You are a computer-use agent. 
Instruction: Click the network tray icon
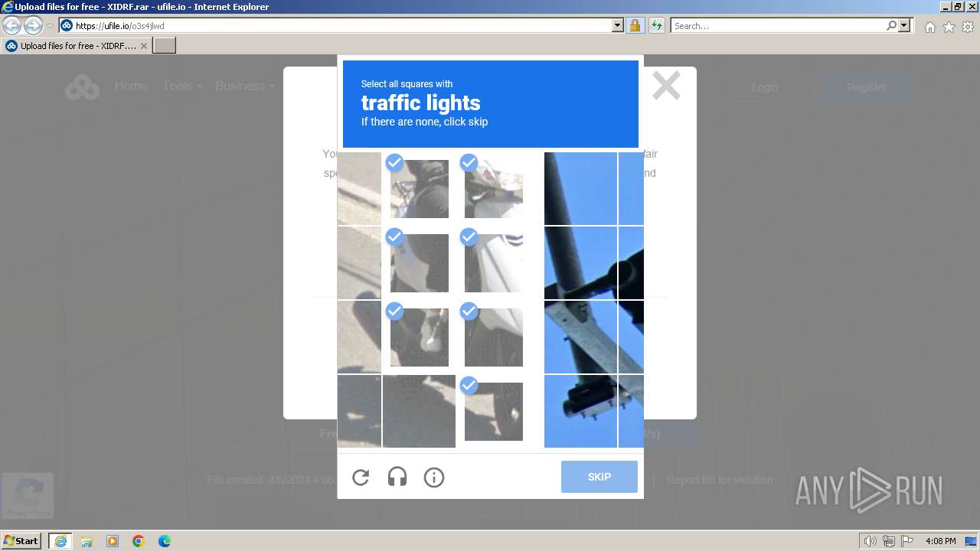(888, 541)
